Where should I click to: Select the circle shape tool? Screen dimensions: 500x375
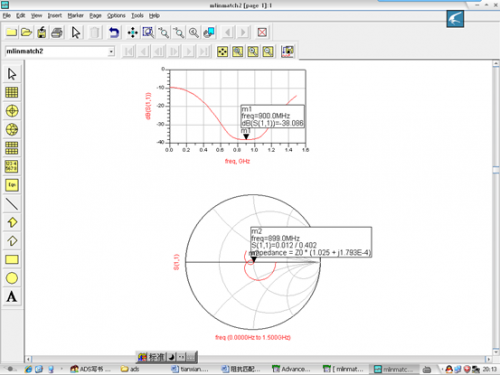point(12,278)
